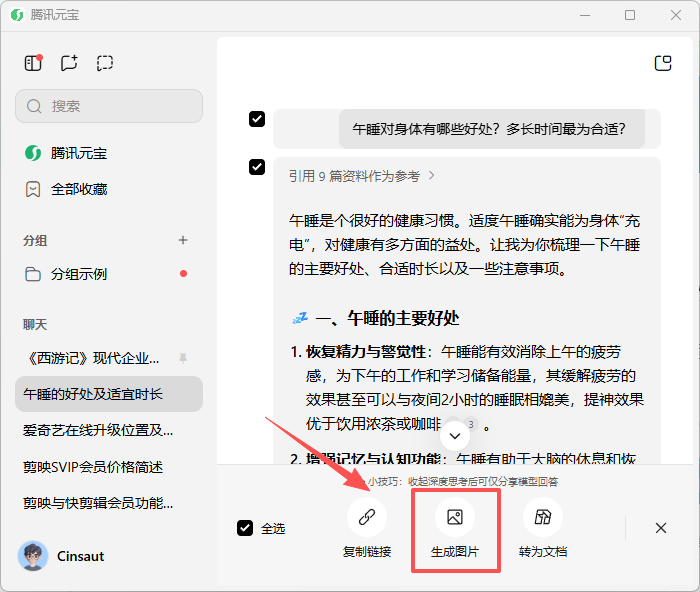
Task: Uncheck the user question message checkbox
Action: point(257,119)
